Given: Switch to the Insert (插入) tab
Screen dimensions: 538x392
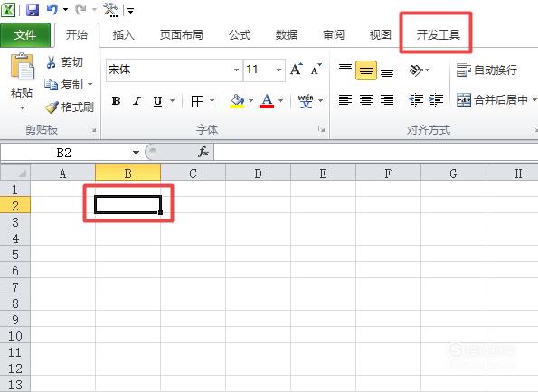Looking at the screenshot, I should (x=124, y=34).
